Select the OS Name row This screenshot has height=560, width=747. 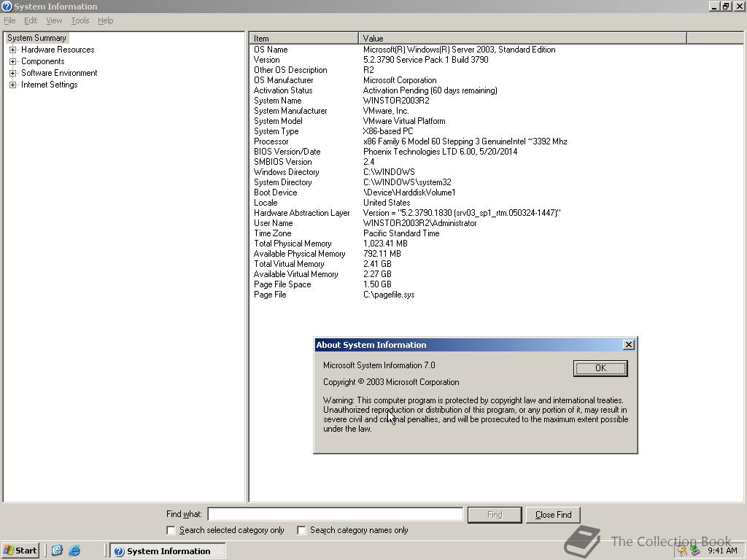coord(468,50)
